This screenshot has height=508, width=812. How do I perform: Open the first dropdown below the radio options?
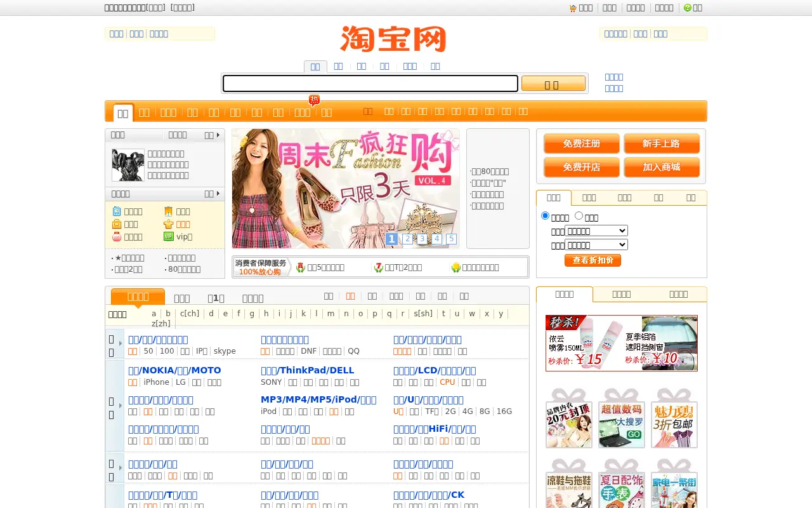(596, 231)
